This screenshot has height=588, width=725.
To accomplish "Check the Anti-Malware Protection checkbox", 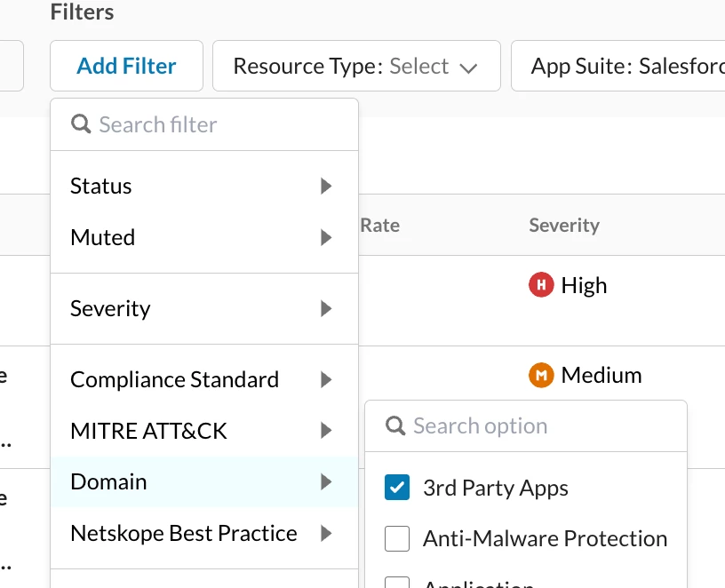I will pos(397,538).
